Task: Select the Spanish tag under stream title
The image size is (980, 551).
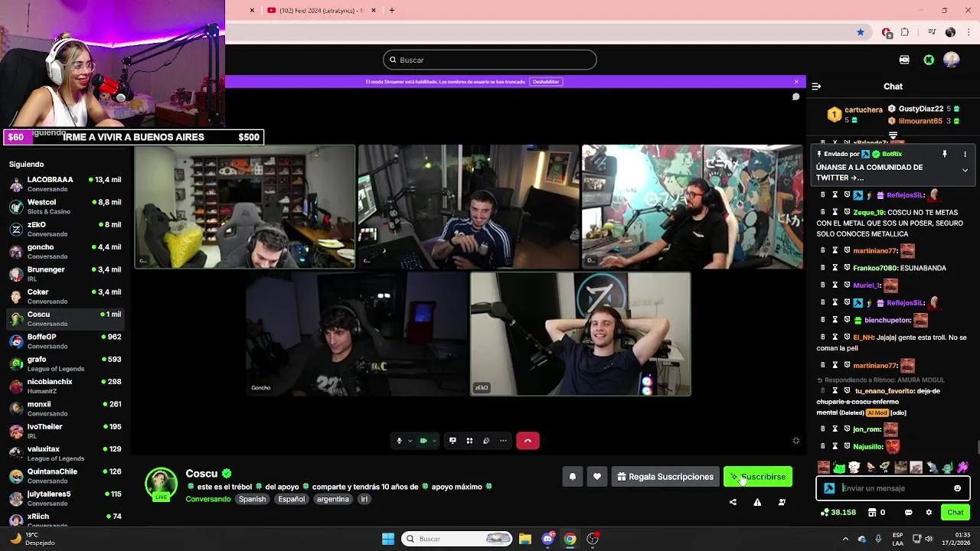Action: click(x=252, y=499)
